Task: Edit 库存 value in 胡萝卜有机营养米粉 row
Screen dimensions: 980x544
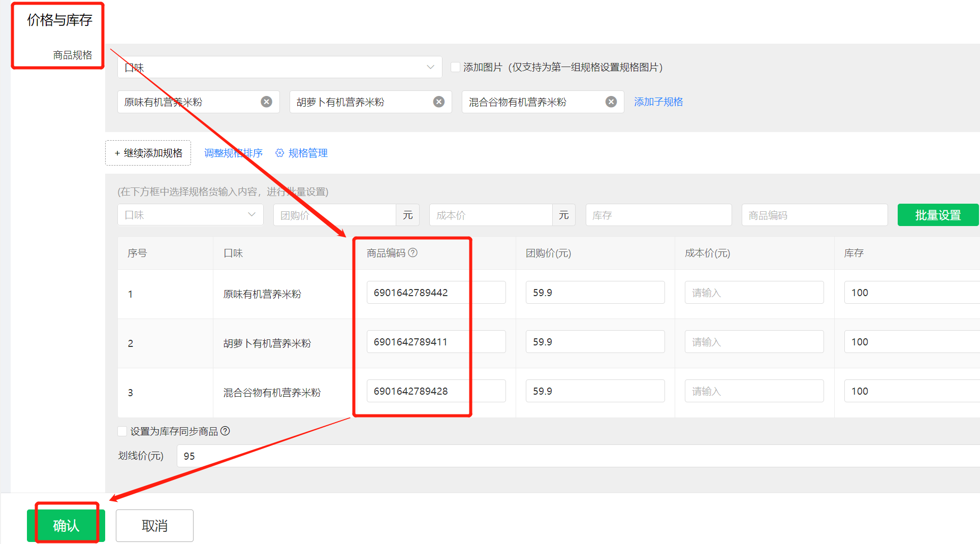Action: click(x=912, y=342)
